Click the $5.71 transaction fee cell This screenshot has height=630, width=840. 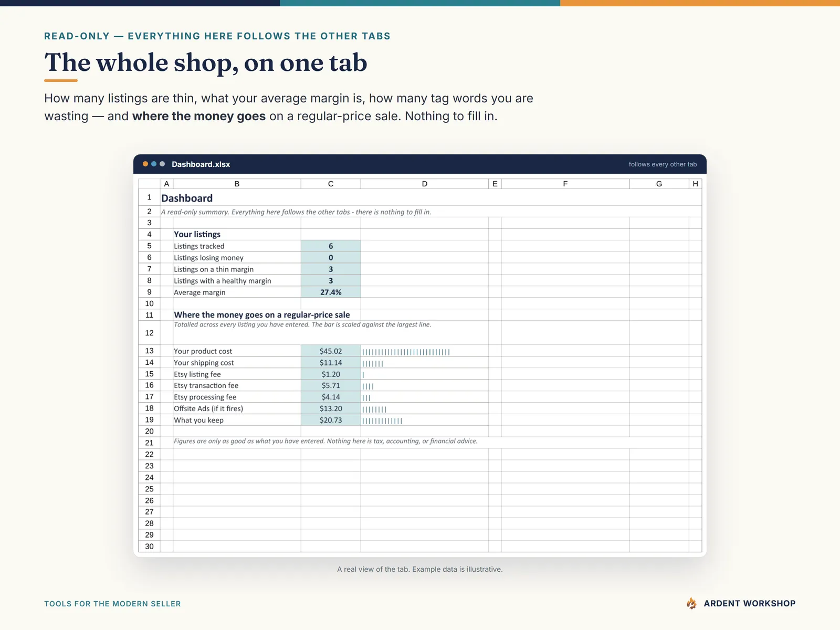[331, 385]
